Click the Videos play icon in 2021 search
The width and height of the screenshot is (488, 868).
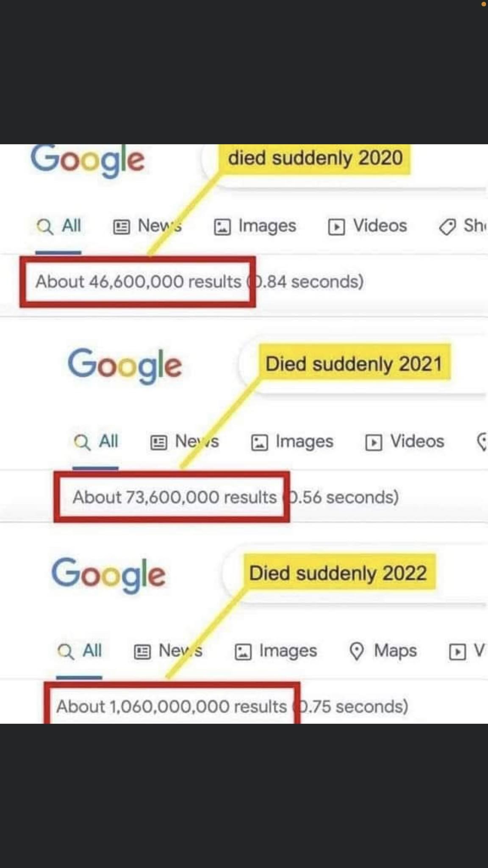374,443
